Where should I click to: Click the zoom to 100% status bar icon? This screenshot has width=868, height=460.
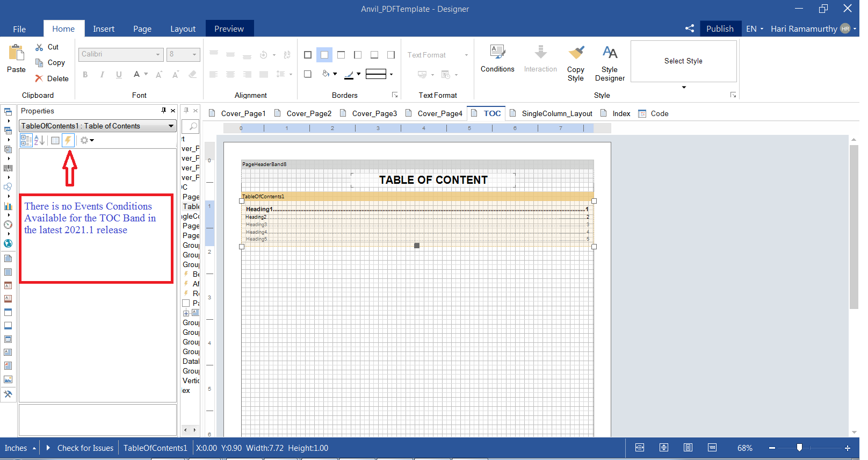click(x=712, y=448)
